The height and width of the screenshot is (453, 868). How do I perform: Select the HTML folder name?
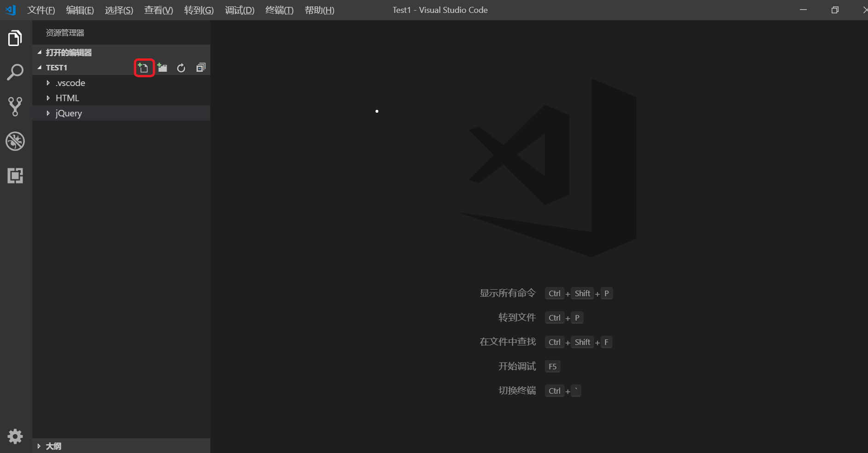click(67, 98)
